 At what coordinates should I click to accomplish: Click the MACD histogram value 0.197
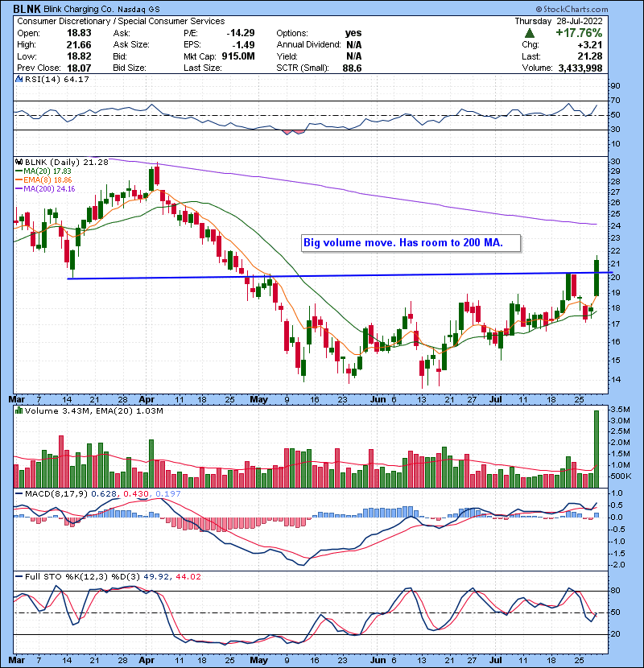[168, 494]
